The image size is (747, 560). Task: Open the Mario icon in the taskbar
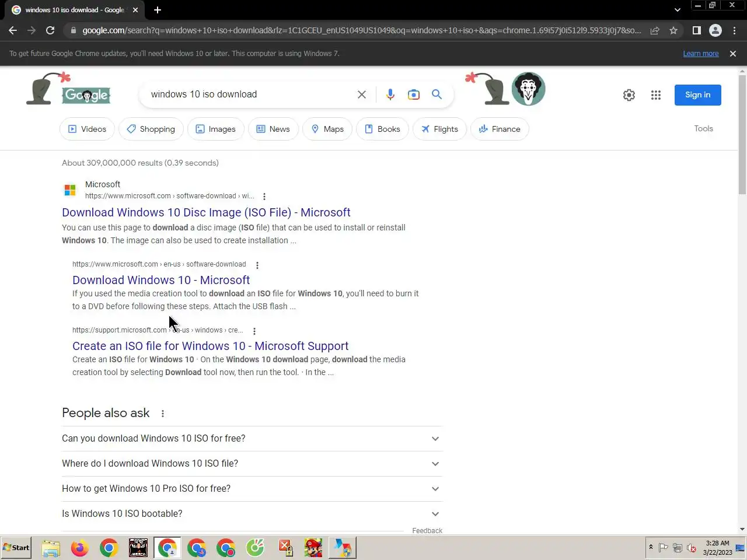click(x=313, y=548)
